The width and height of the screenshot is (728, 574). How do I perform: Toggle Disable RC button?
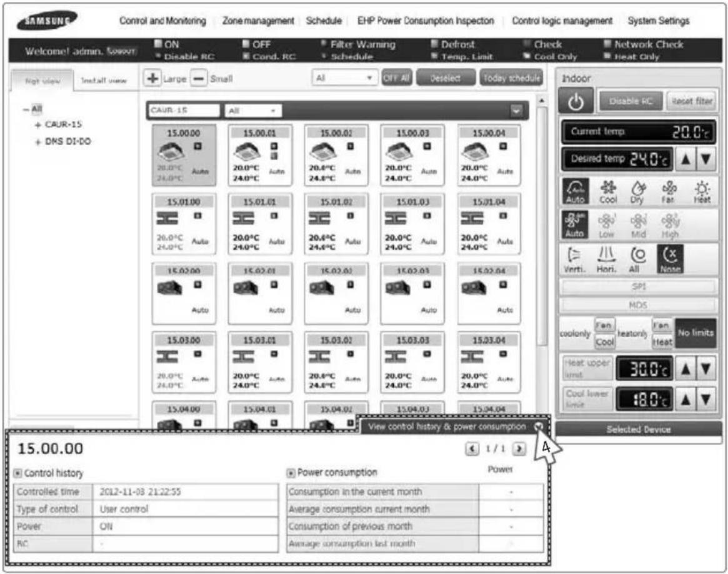click(x=631, y=101)
